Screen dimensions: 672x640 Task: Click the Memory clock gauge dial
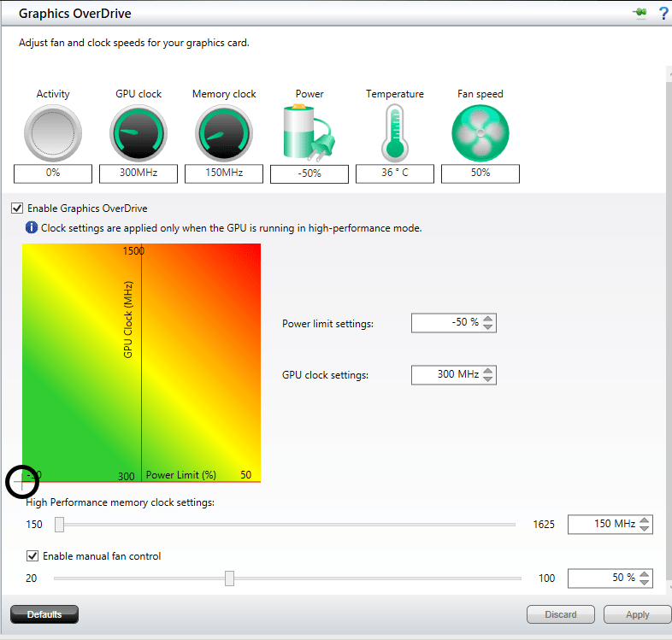(224, 133)
